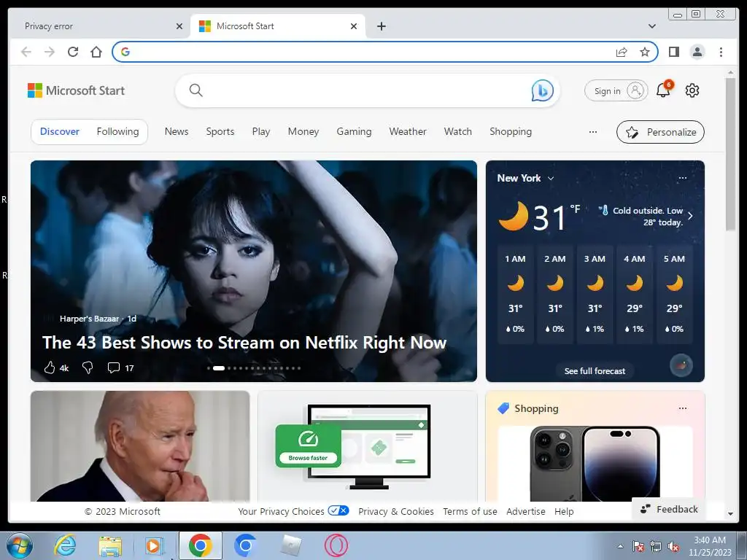This screenshot has height=560, width=747.
Task: Click the Sign in button
Action: click(x=616, y=90)
